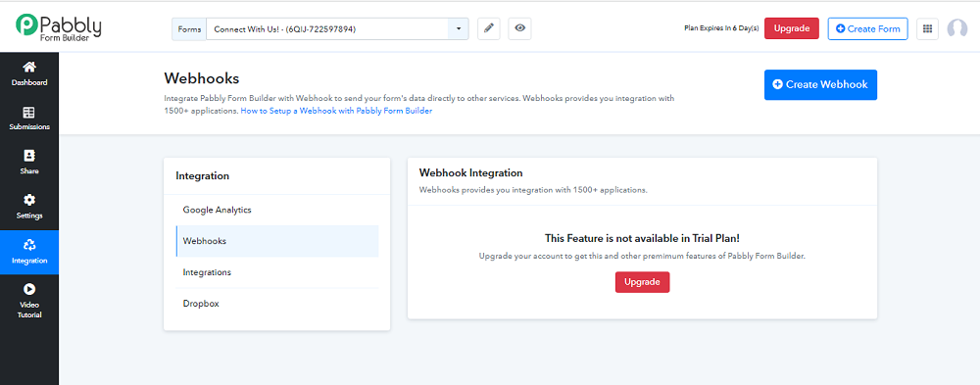Click the eye preview form icon
This screenshot has width=980, height=385.
(x=520, y=28)
